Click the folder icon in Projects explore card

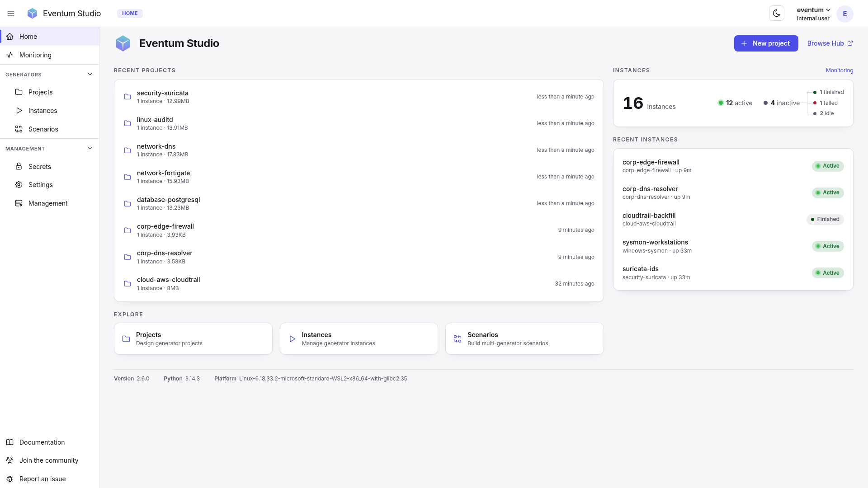coord(126,339)
